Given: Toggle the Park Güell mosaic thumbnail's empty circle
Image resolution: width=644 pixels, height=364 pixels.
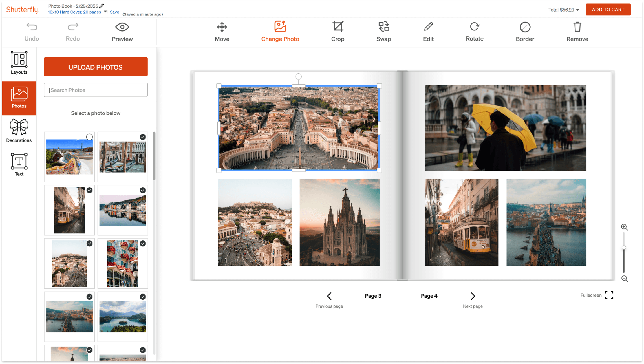Looking at the screenshot, I should click(90, 137).
